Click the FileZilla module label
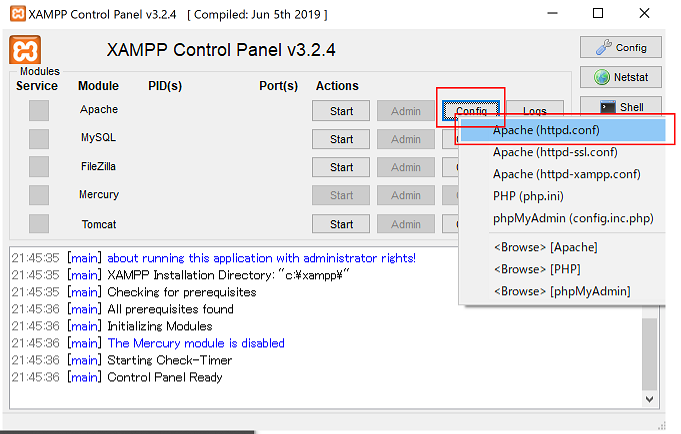 coord(99,166)
